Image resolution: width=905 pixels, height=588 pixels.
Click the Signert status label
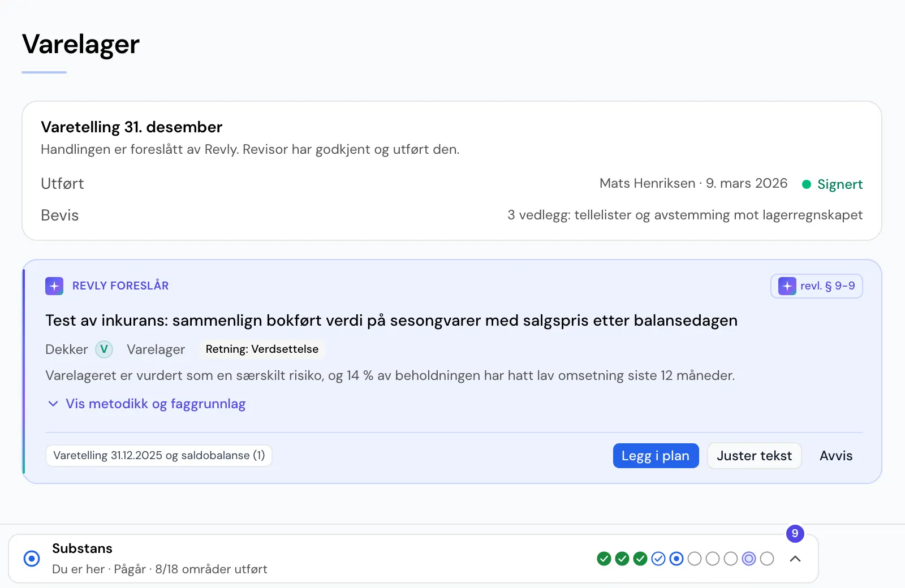pos(840,184)
